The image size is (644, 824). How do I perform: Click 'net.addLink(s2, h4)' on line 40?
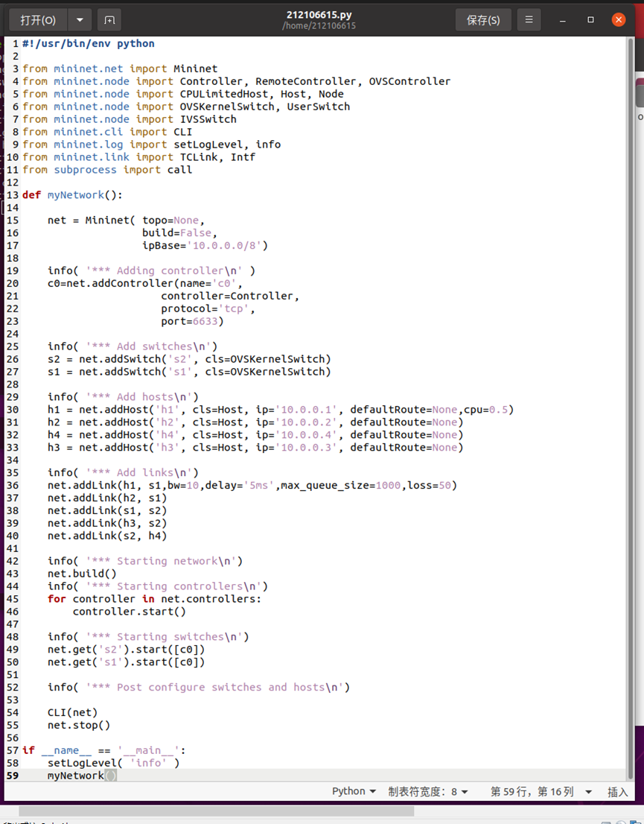(107, 536)
